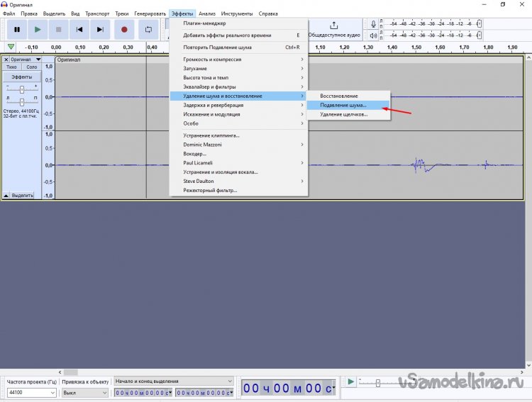
Task: Click the track Эффекты button
Action: coord(22,76)
